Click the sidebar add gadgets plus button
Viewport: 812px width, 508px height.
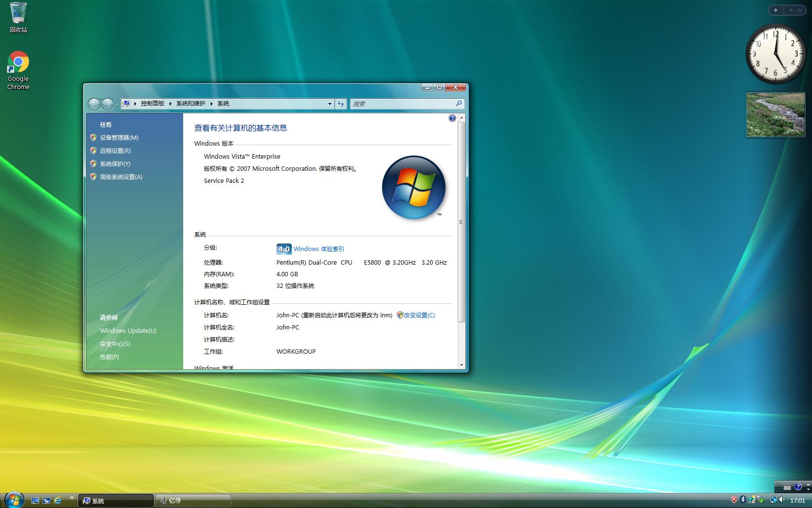(x=776, y=10)
